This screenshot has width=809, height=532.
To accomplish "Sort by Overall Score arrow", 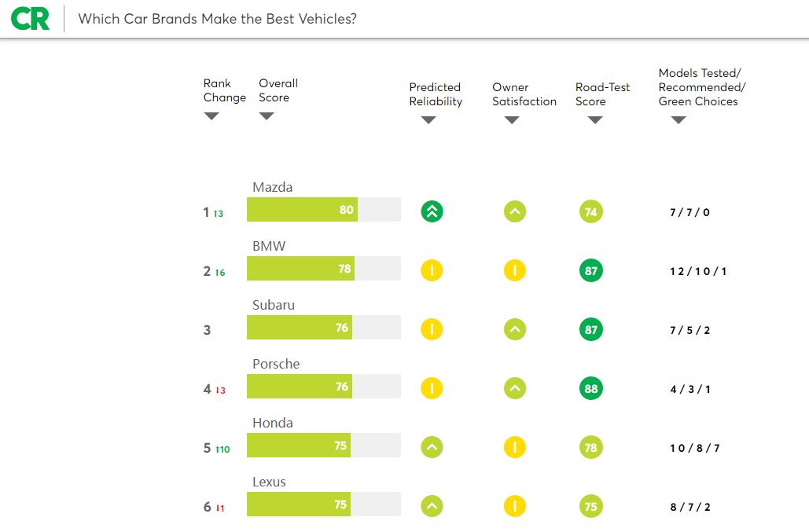I will tap(267, 116).
